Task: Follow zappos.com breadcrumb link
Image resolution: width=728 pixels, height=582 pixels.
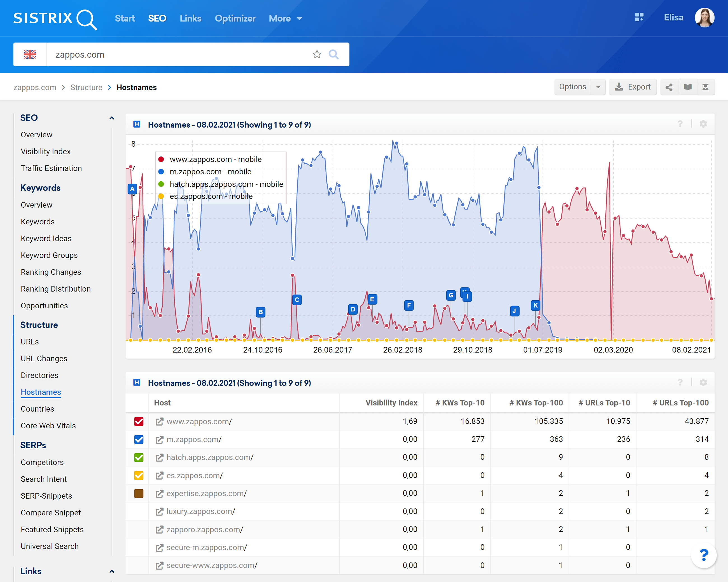Action: [x=35, y=87]
